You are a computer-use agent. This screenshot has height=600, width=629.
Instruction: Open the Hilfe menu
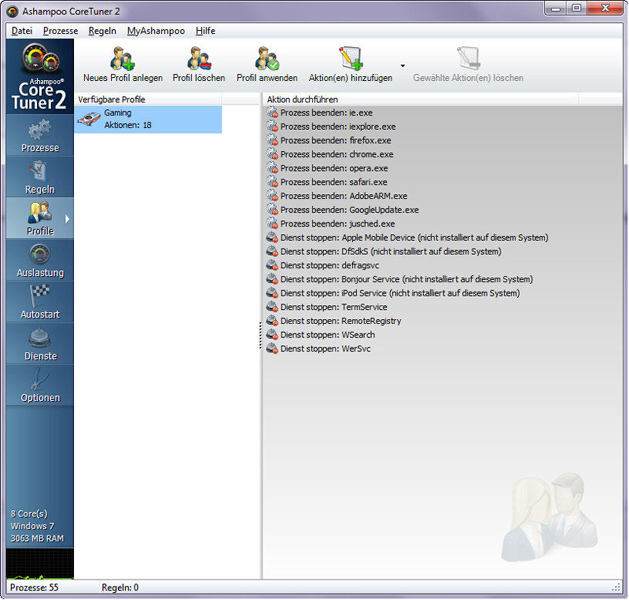(205, 31)
